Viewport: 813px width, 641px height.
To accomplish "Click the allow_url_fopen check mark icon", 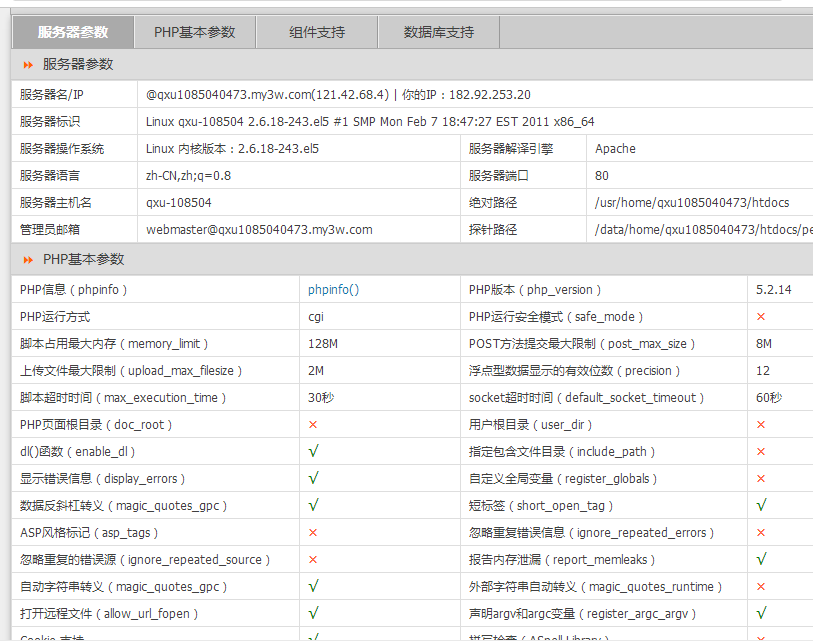I will point(313,614).
